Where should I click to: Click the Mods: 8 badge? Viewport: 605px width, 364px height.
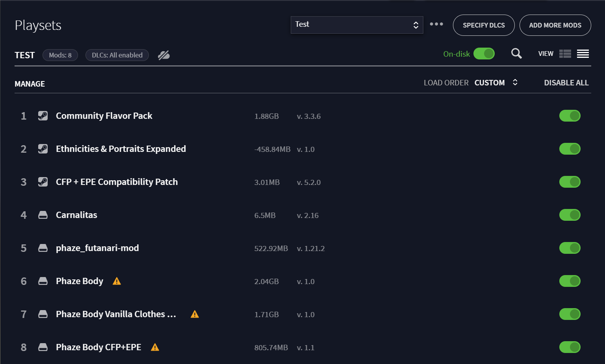click(60, 55)
